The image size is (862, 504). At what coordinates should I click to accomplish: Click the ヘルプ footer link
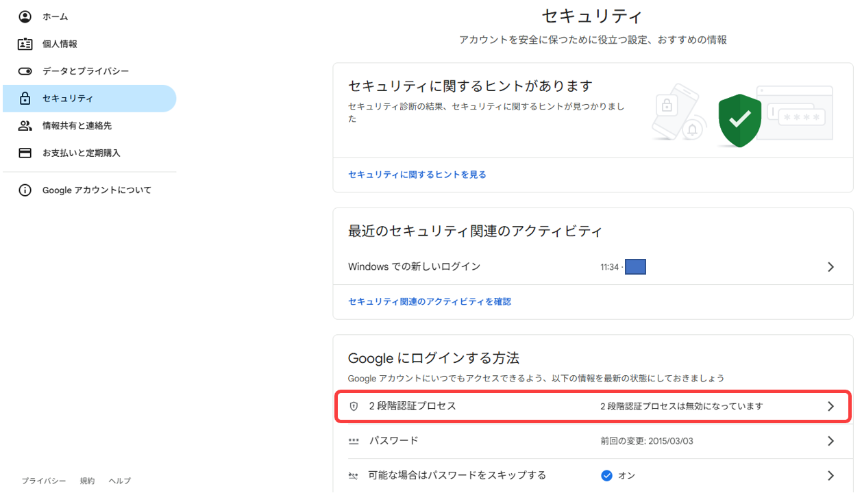point(119,481)
